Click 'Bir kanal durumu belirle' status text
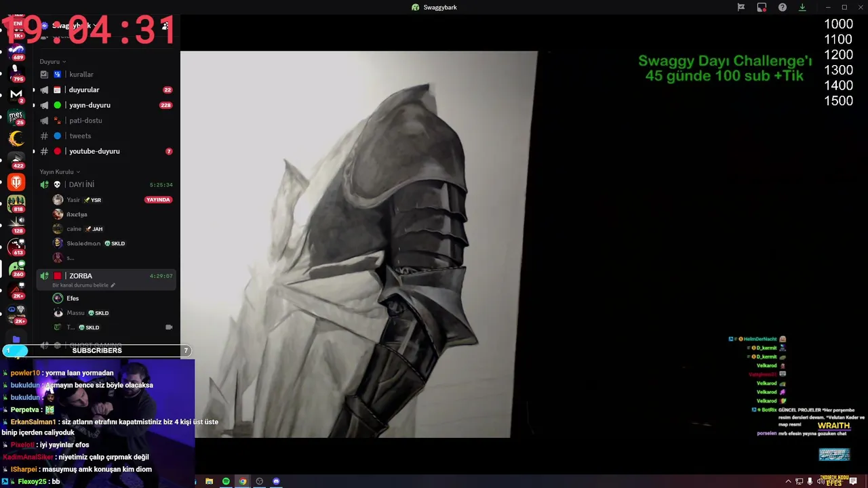Viewport: 868px width, 488px height. [80, 285]
